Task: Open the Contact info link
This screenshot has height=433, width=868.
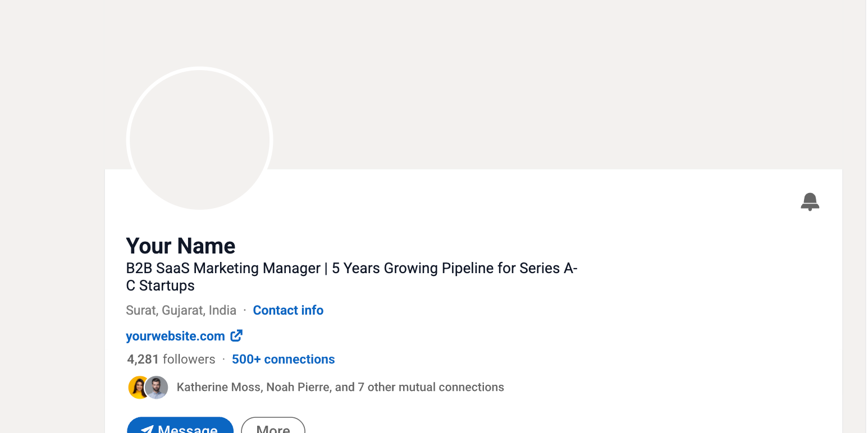Action: (x=288, y=310)
